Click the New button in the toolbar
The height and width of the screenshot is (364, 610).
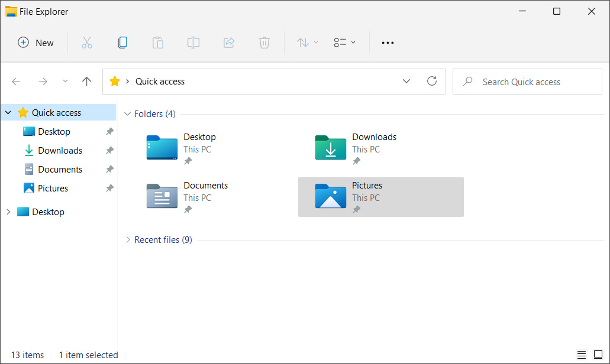(35, 43)
